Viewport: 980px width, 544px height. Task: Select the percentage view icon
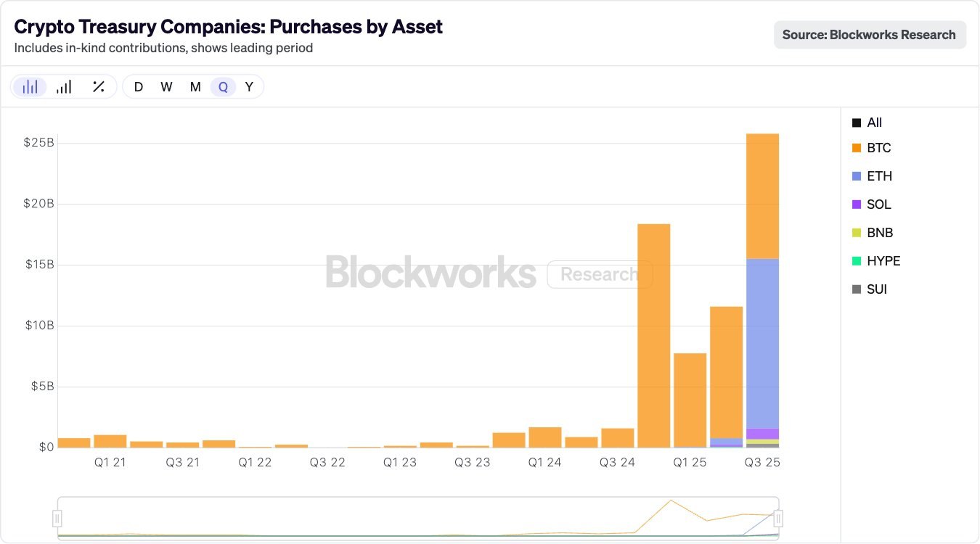[98, 86]
